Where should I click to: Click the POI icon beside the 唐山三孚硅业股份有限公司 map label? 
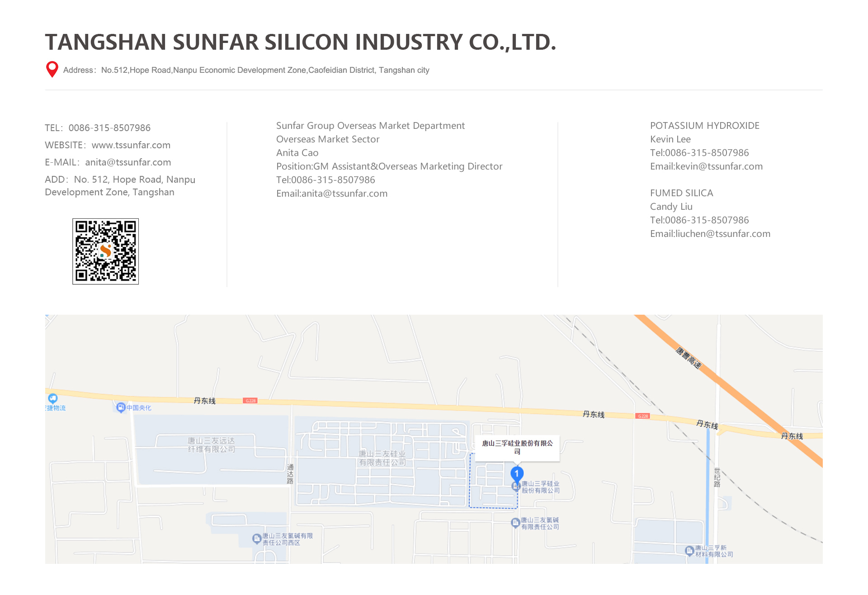(x=515, y=486)
